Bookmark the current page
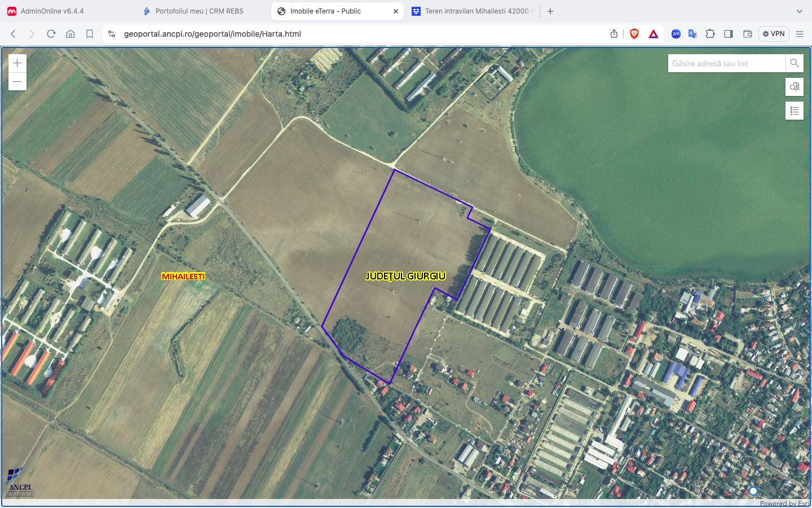The image size is (812, 508). point(90,33)
